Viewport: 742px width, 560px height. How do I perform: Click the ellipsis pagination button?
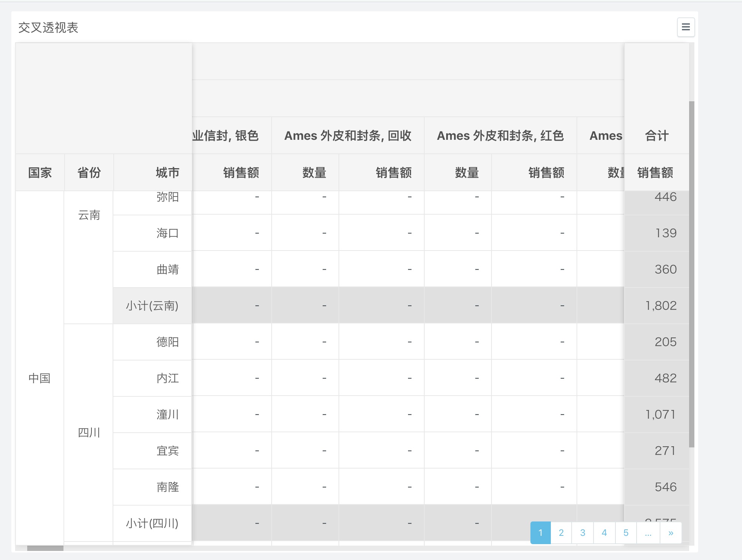point(648,533)
